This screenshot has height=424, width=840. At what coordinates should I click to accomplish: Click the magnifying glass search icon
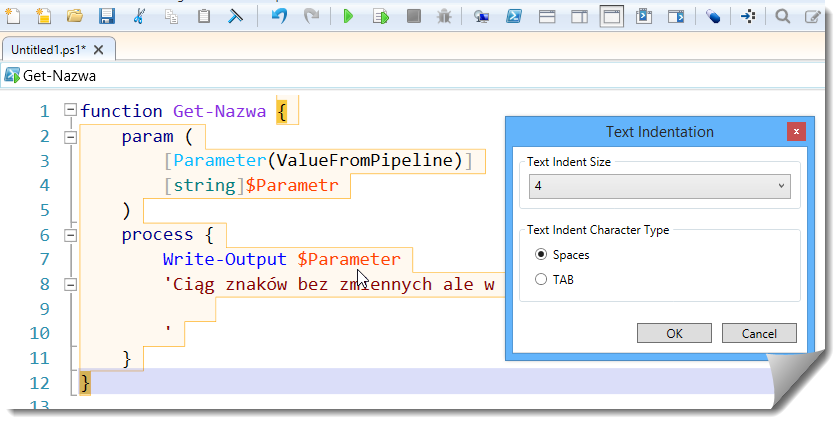pos(783,16)
